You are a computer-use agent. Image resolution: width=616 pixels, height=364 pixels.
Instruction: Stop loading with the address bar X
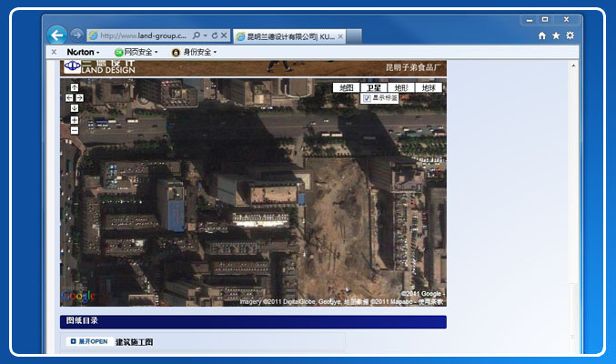[224, 35]
